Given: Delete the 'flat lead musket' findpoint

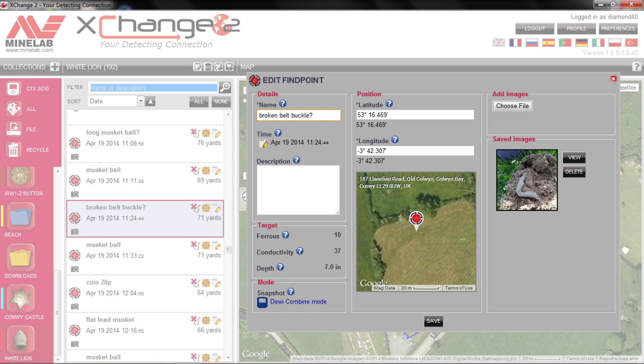Looking at the screenshot, I should tap(194, 320).
